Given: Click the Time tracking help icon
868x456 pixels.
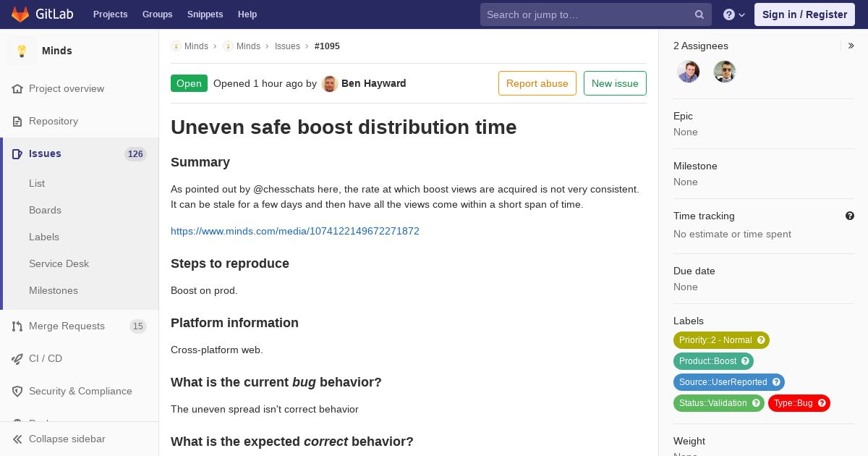Looking at the screenshot, I should click(x=850, y=216).
